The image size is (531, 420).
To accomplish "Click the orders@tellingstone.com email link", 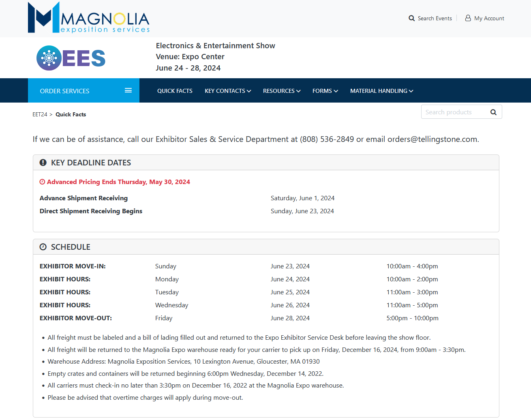I will tap(432, 139).
